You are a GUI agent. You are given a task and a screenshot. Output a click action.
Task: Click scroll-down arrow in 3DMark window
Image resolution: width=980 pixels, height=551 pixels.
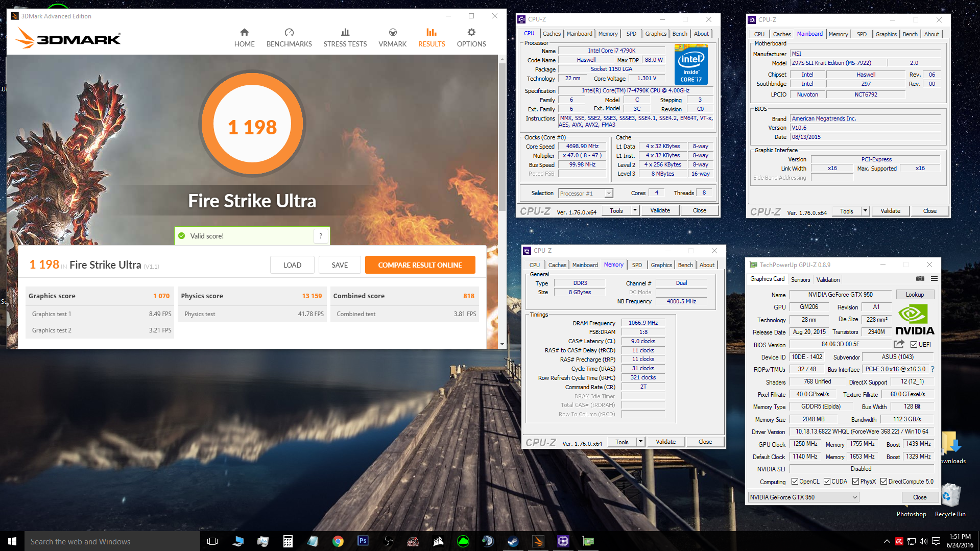(502, 344)
